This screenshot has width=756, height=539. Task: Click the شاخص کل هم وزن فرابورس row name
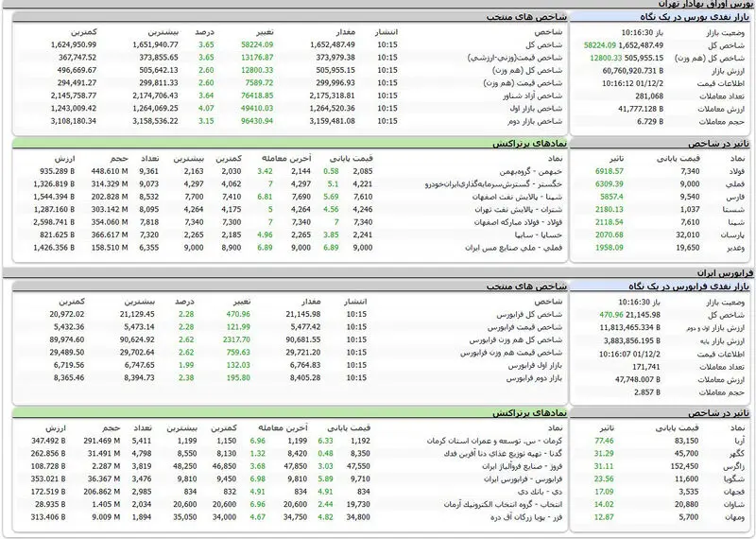(516, 339)
